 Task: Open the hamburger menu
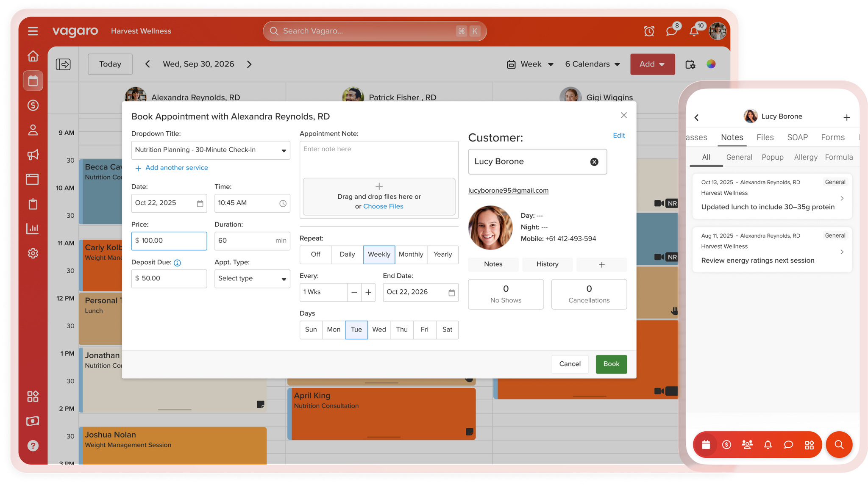tap(33, 31)
